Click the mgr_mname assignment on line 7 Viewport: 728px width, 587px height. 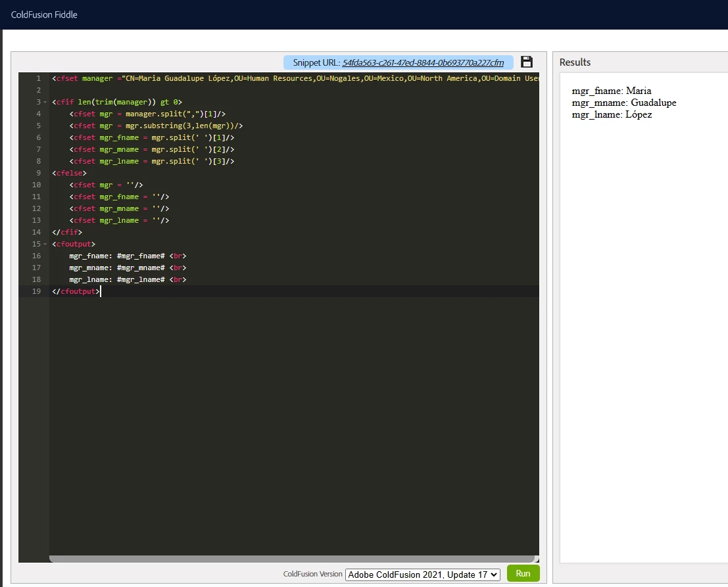click(152, 149)
